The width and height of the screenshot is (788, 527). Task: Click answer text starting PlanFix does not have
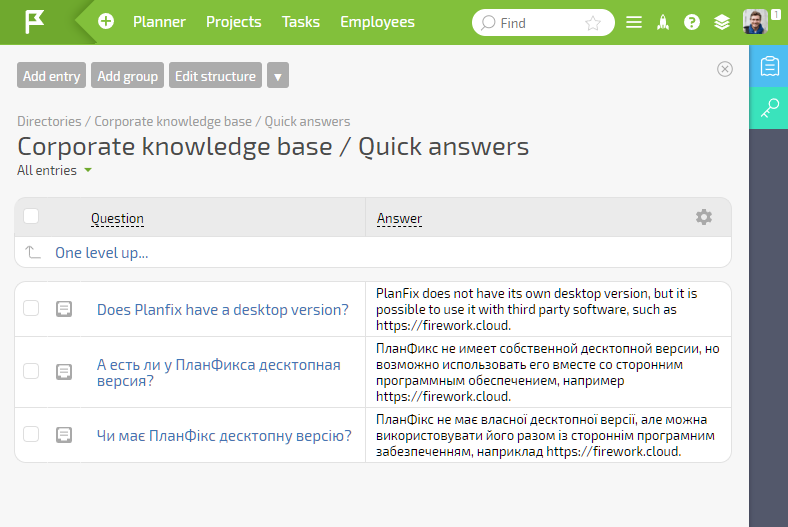536,309
